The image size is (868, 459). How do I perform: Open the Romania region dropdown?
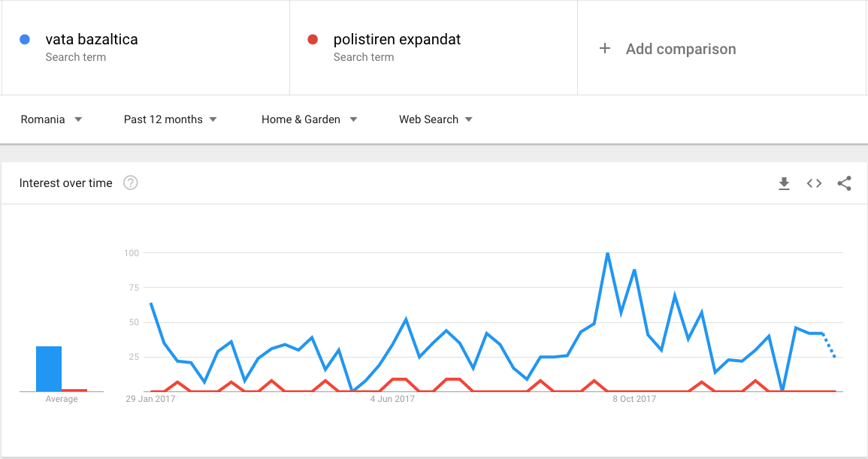click(51, 119)
